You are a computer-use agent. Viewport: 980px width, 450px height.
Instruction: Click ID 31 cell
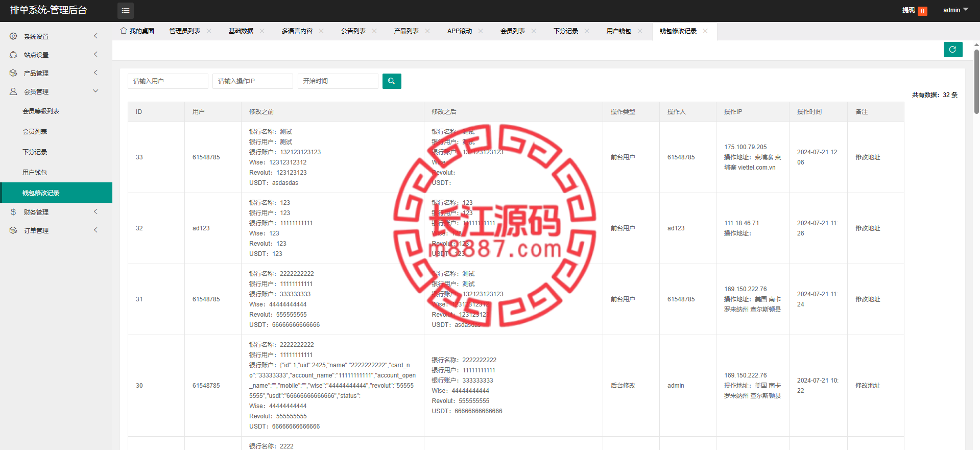[x=139, y=299]
